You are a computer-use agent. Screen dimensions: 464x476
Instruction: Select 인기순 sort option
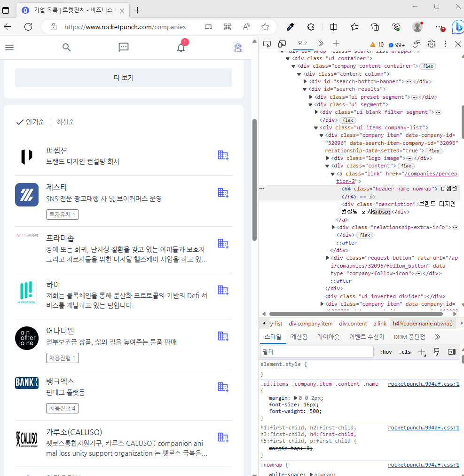31,122
